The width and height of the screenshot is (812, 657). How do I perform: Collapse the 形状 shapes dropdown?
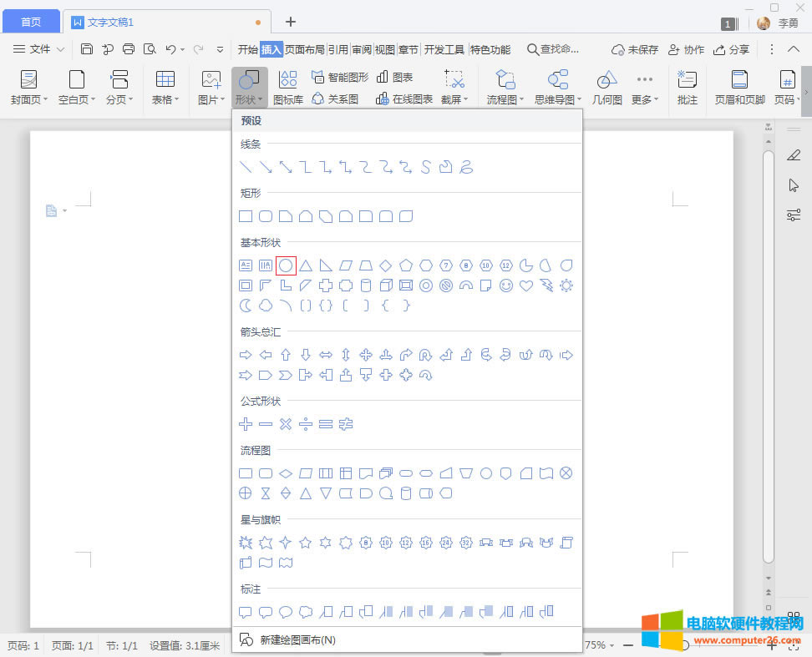point(249,88)
